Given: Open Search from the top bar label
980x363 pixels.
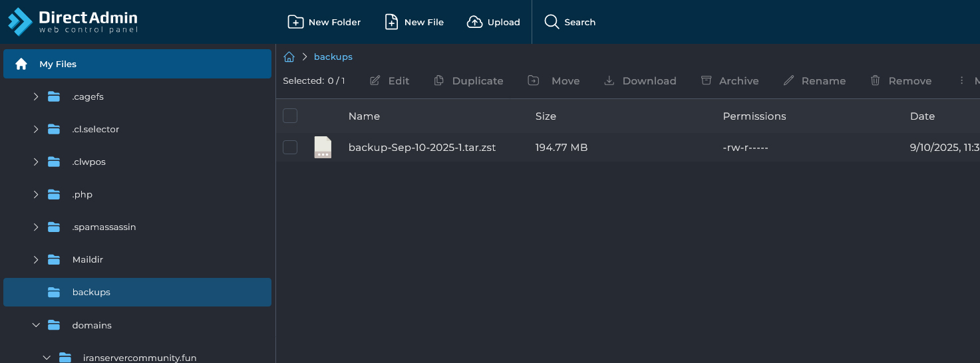Looking at the screenshot, I should coord(580,22).
